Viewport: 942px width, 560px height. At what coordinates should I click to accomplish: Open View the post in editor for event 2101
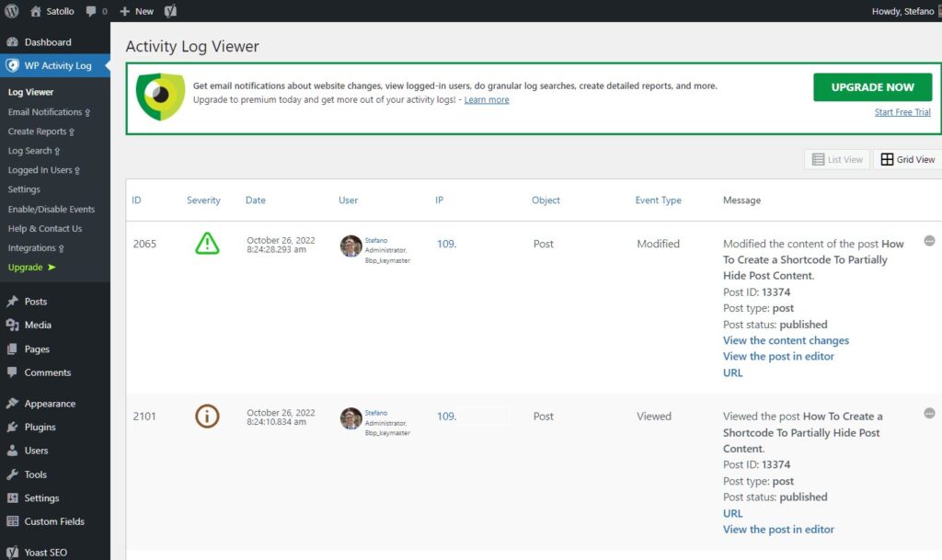click(x=778, y=529)
